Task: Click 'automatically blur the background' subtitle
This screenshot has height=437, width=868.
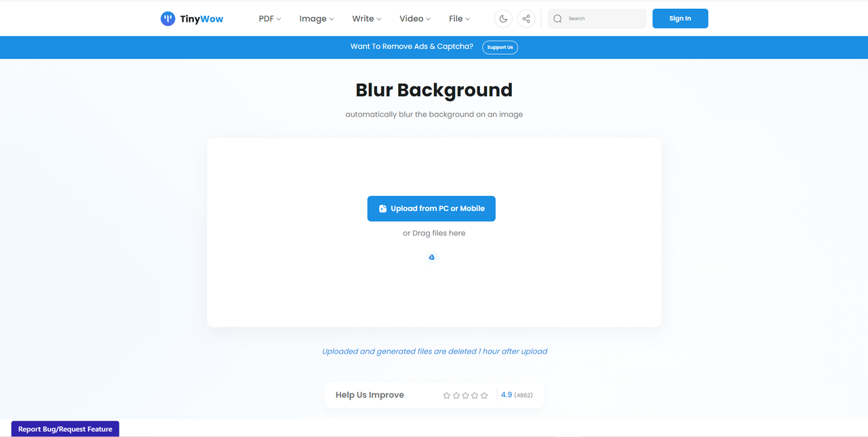Action: 434,114
